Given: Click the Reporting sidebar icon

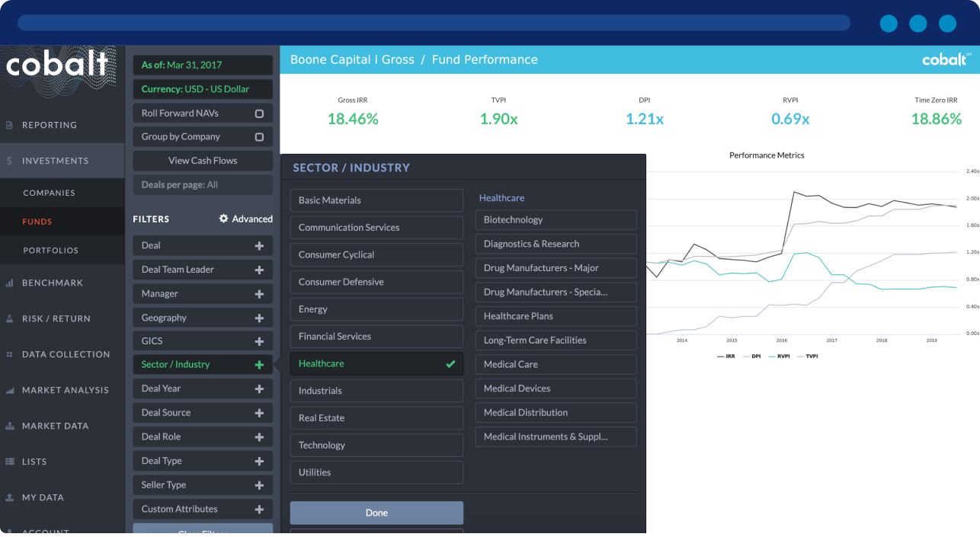Looking at the screenshot, I should [10, 125].
